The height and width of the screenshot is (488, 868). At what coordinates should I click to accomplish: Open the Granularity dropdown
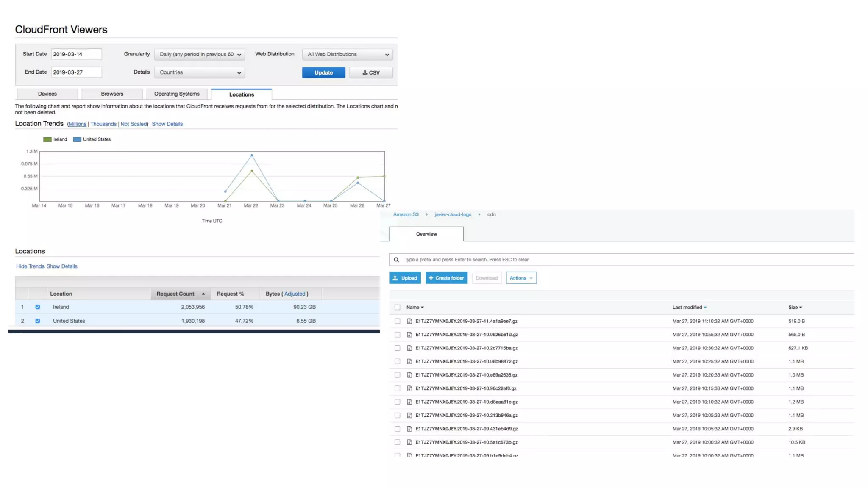tap(200, 54)
